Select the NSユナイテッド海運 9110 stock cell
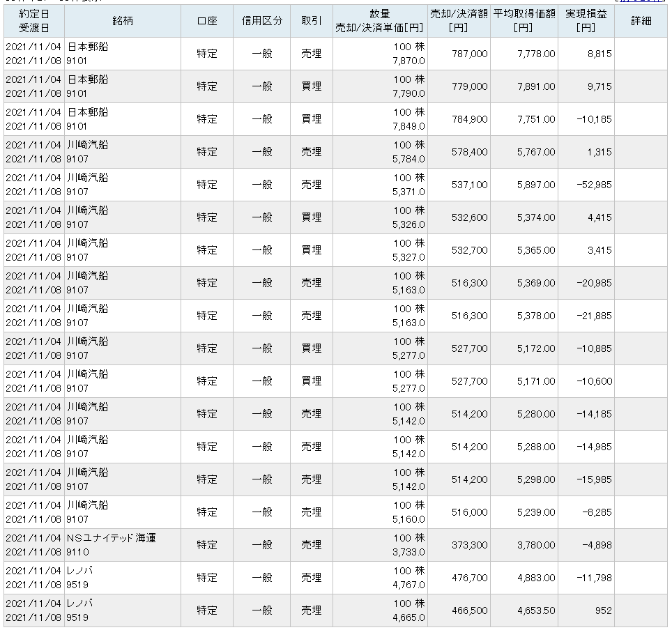 123,545
